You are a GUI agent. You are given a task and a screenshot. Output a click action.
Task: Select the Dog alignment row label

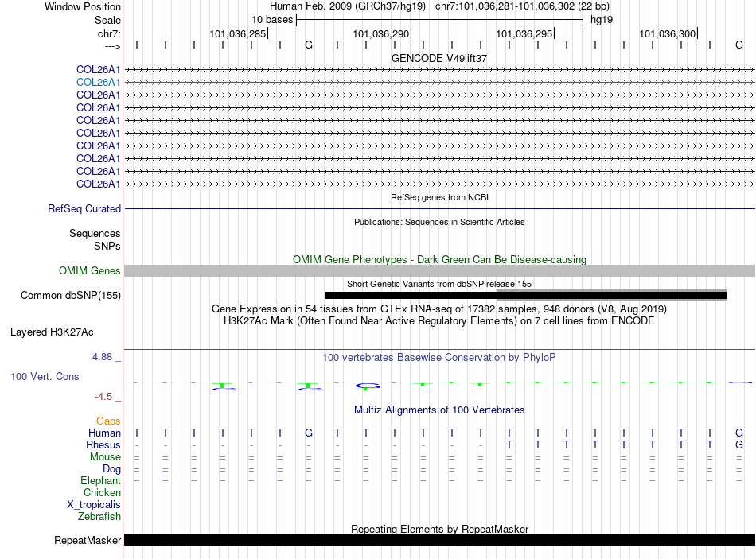[111, 469]
